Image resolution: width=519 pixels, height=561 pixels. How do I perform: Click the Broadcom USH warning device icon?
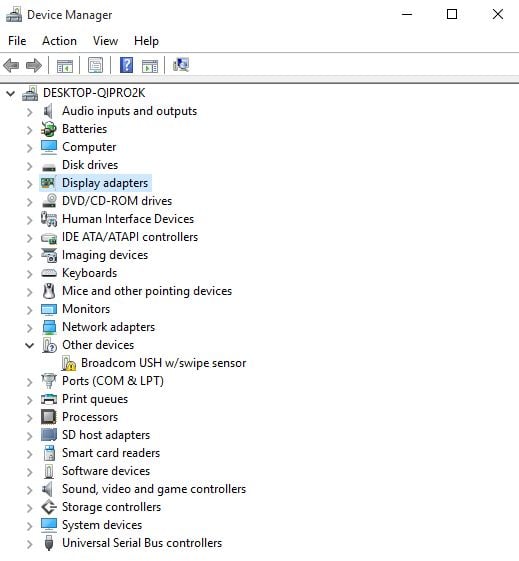[x=69, y=363]
